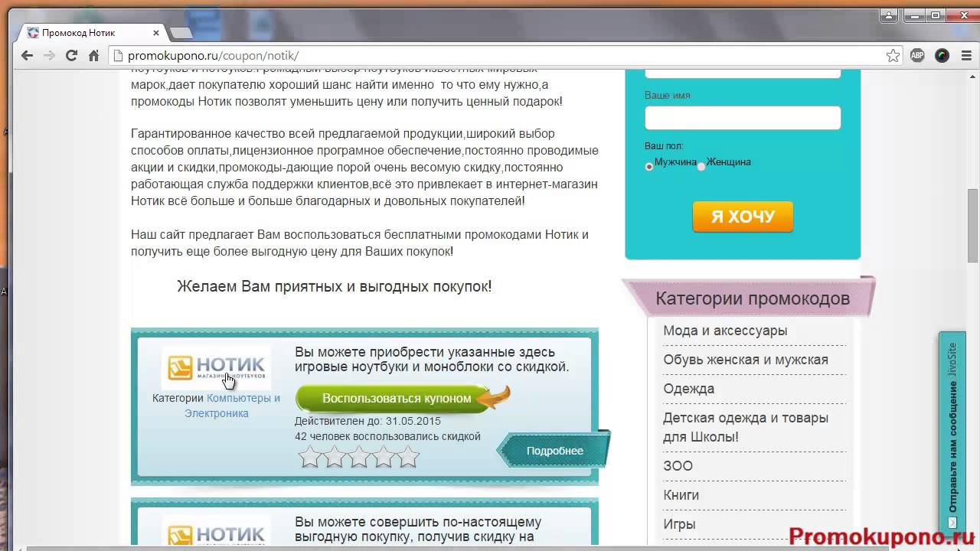980x551 pixels.
Task: Click text Желаем Вам приятных и выгодных покупок!
Action: coord(335,286)
